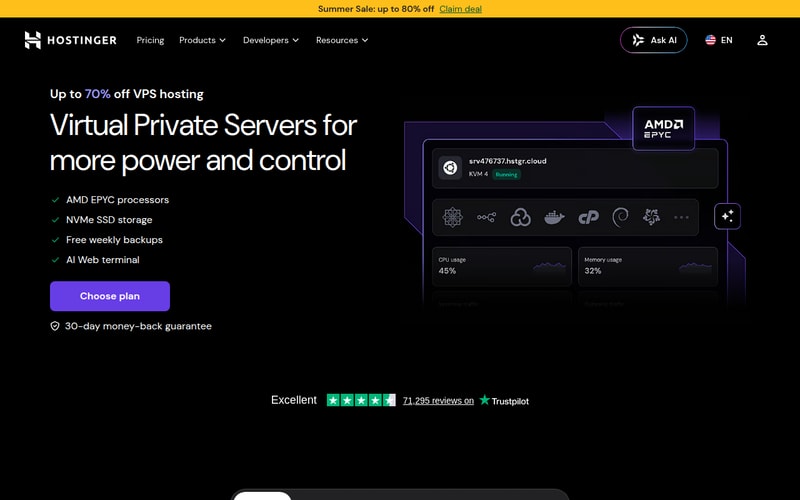This screenshot has width=800, height=500.
Task: Click the AMD EPYC badge
Action: pyautogui.click(x=663, y=129)
